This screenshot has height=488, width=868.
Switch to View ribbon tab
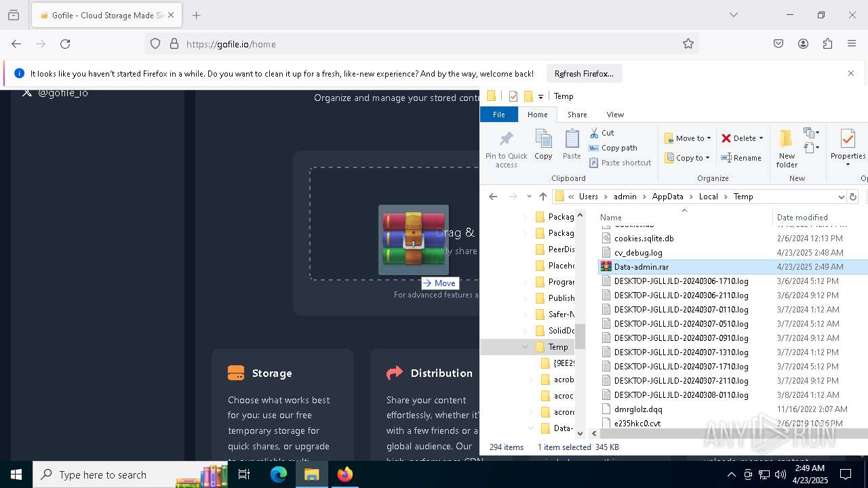coord(615,115)
